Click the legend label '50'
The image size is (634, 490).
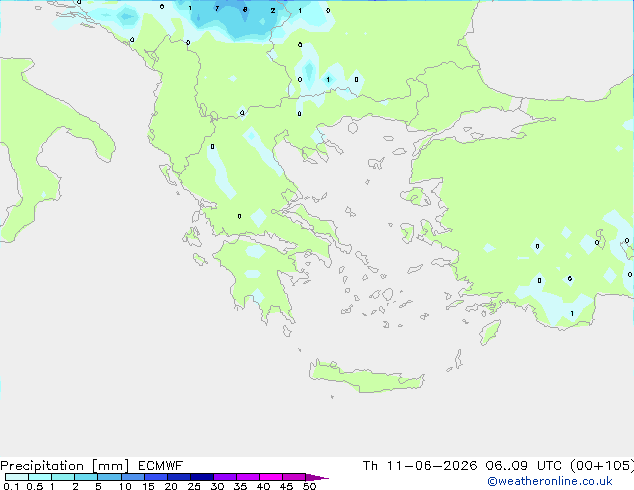coord(309,486)
